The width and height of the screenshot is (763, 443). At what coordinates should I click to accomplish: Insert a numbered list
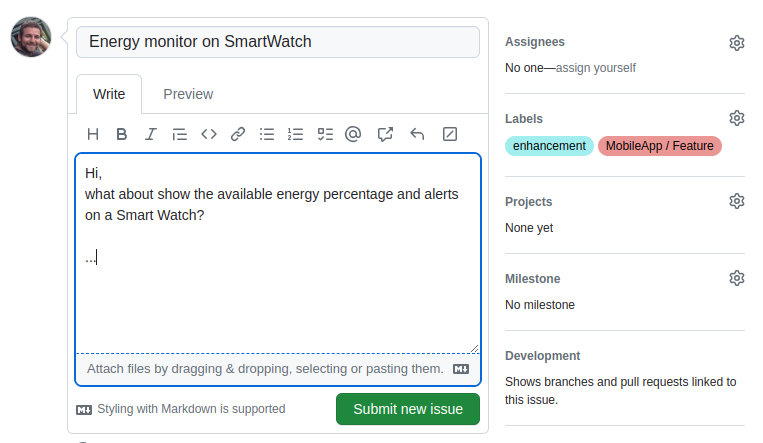coord(295,134)
